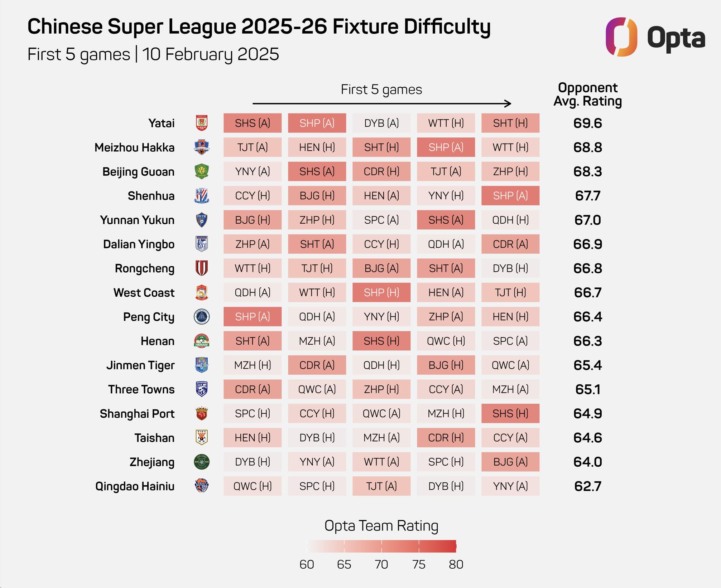Click the Shanghai Port club badge

tap(202, 414)
